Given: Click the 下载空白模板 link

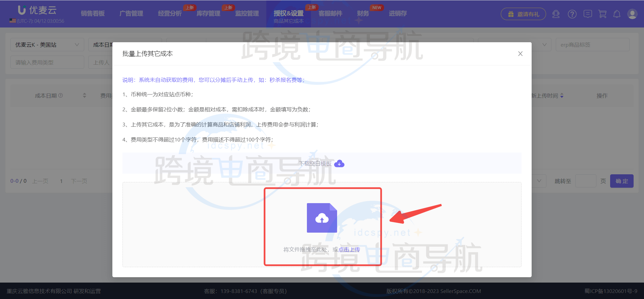Looking at the screenshot, I should 315,164.
